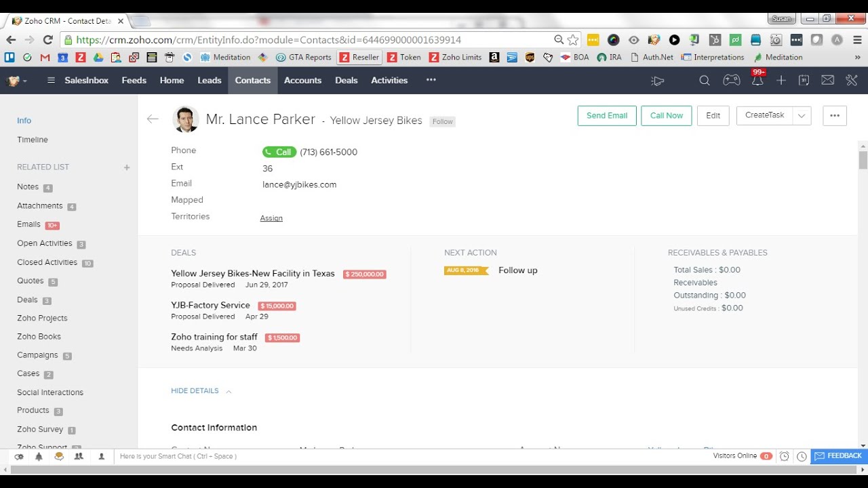
Task: Open the mail envelope icon in header
Action: (x=827, y=81)
